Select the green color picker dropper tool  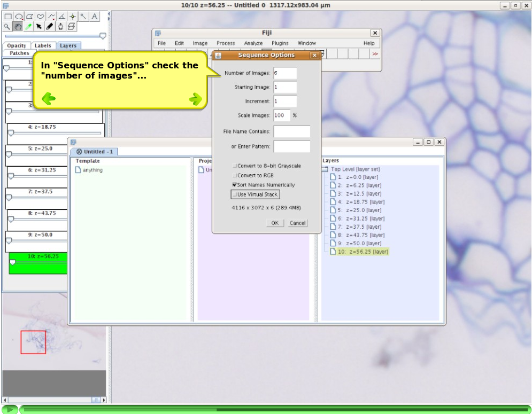29,27
